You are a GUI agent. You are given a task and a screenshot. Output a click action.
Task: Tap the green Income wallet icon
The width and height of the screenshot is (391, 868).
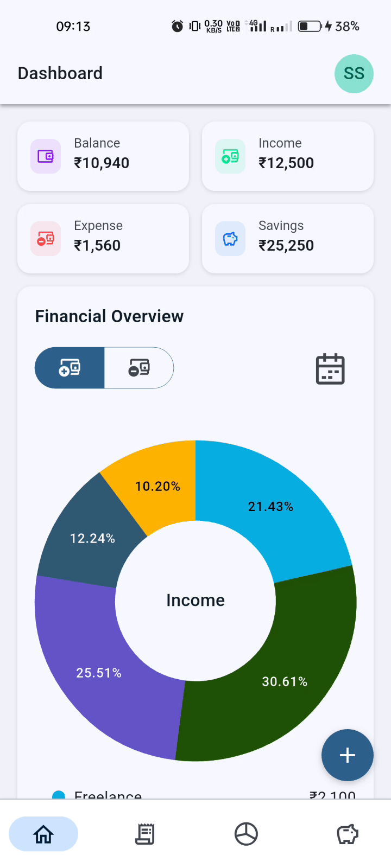[x=230, y=156]
